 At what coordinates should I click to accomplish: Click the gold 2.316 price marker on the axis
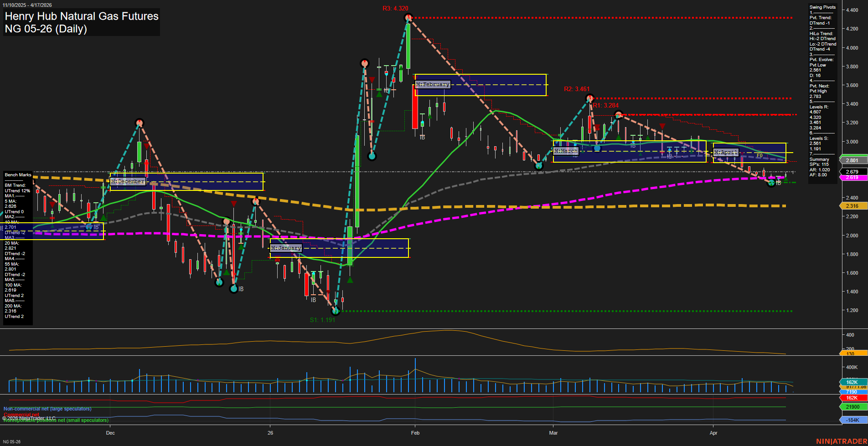point(852,206)
